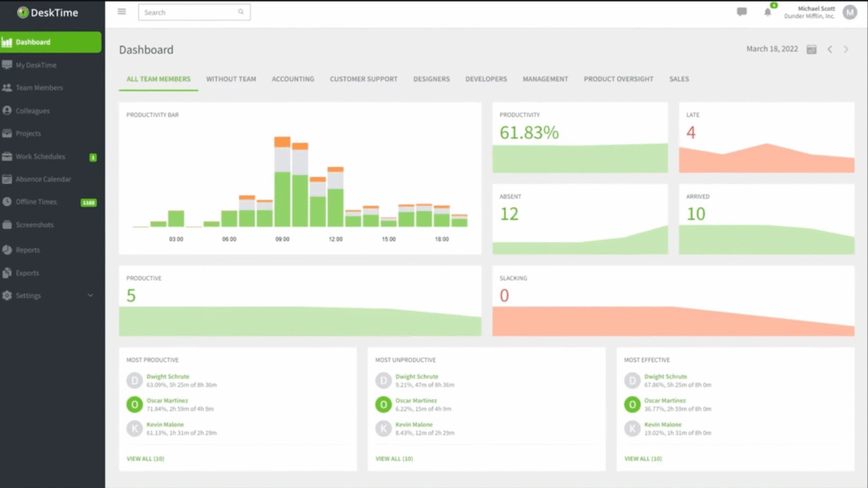Click the Michael Scott profile avatar

(849, 12)
